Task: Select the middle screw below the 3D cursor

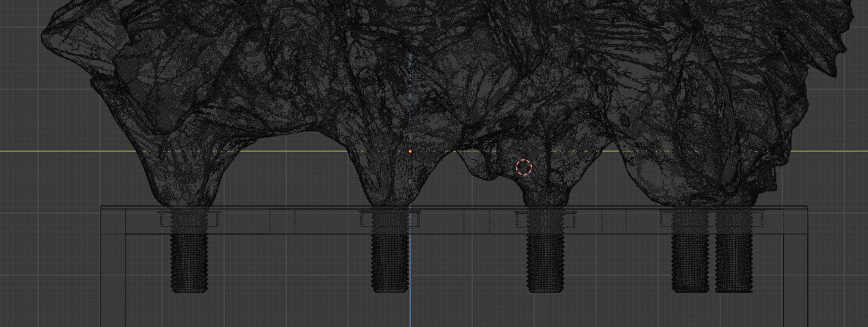Action: click(x=546, y=250)
